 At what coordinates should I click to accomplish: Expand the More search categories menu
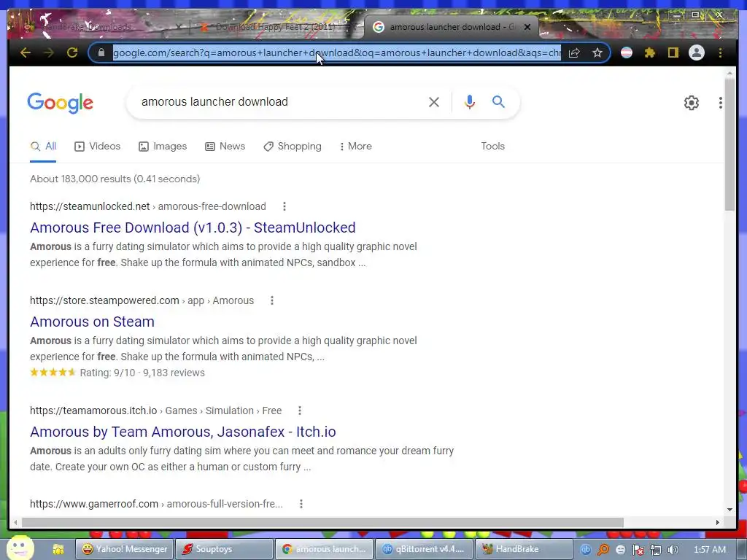click(355, 146)
